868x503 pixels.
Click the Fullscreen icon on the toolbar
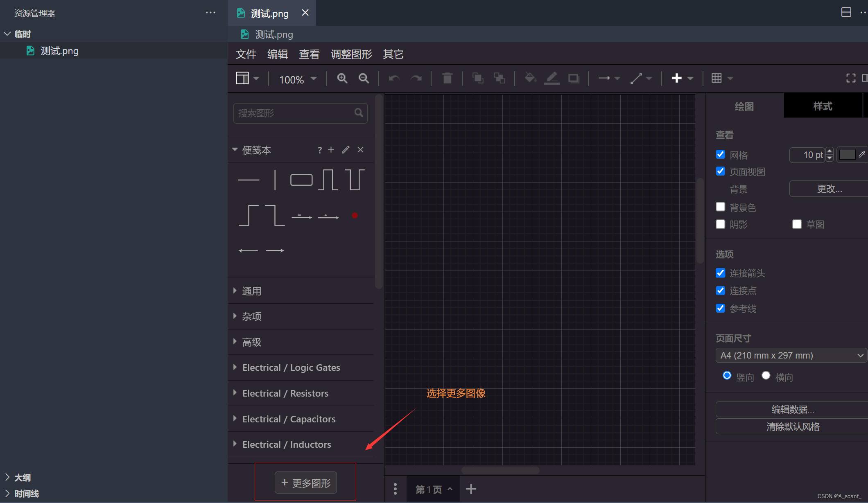(x=850, y=78)
